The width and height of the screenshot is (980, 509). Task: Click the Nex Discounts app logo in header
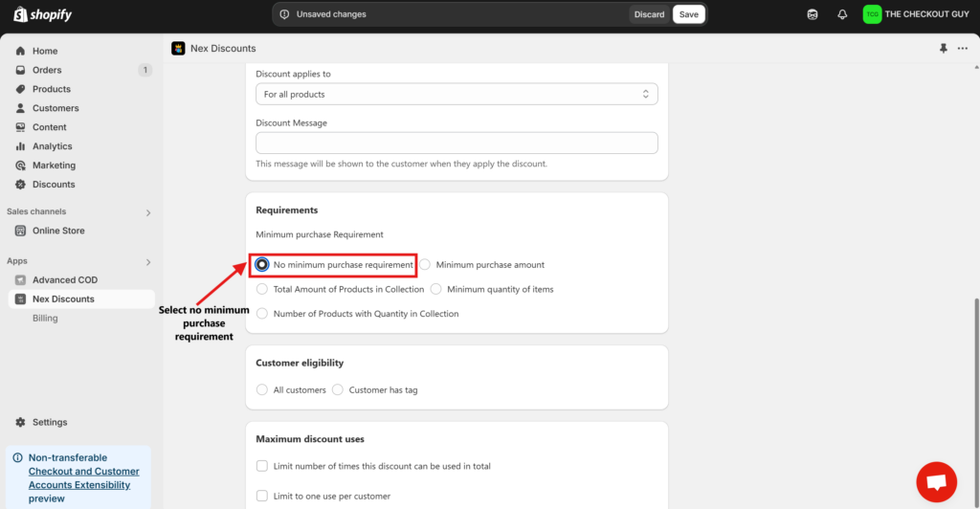pos(178,49)
